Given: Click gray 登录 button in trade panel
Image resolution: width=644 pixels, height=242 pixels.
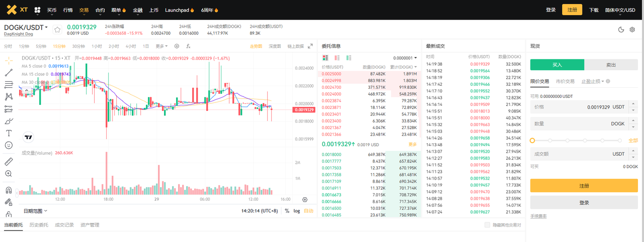Looking at the screenshot, I should point(584,203).
